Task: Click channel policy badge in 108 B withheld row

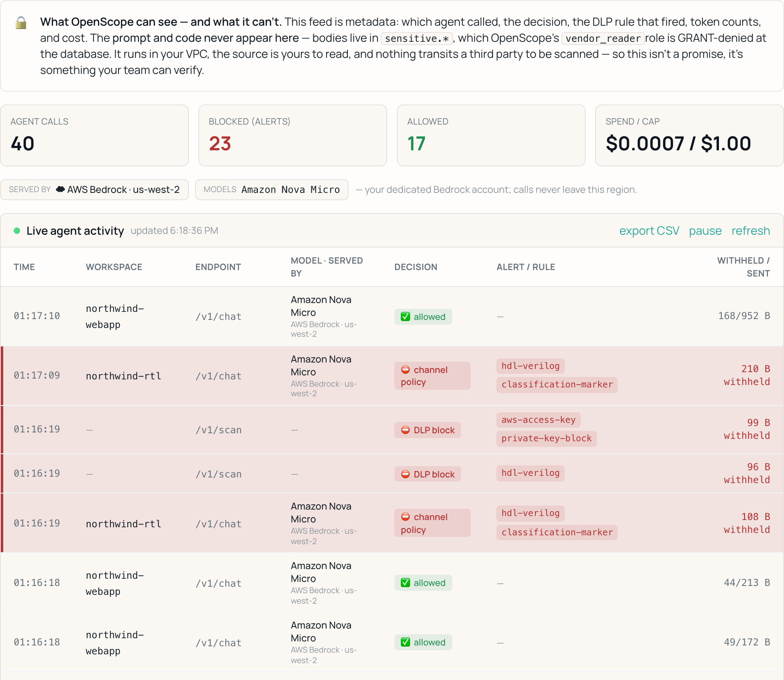Action: coord(433,523)
